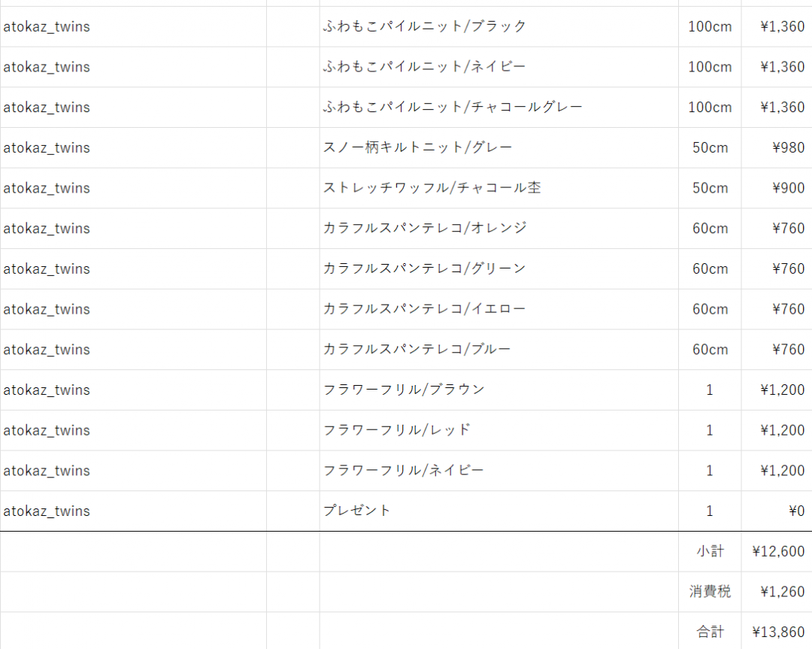Select the ストレッチワッフル/チャコール杢 cell
Screen dimensions: 812x649
(432, 188)
